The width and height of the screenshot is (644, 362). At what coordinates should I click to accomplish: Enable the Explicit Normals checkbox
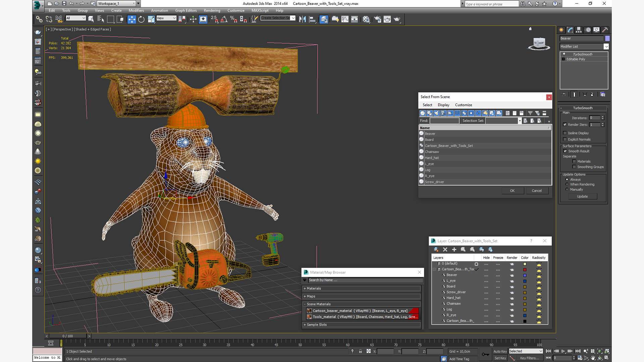point(565,139)
